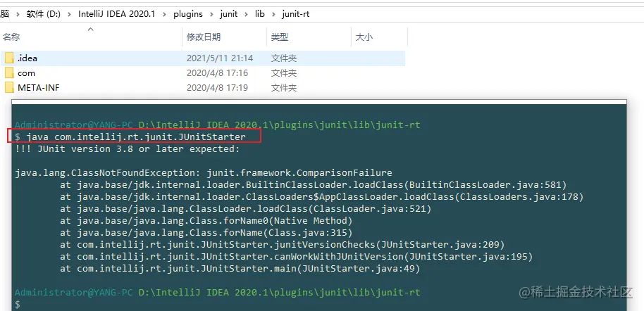Navigate to lib breadcrumb segment
Screen dimensions: 644x311
click(259, 14)
